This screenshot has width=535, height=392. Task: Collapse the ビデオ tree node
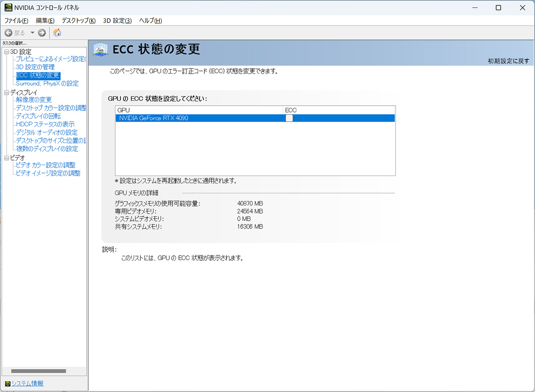coord(6,158)
